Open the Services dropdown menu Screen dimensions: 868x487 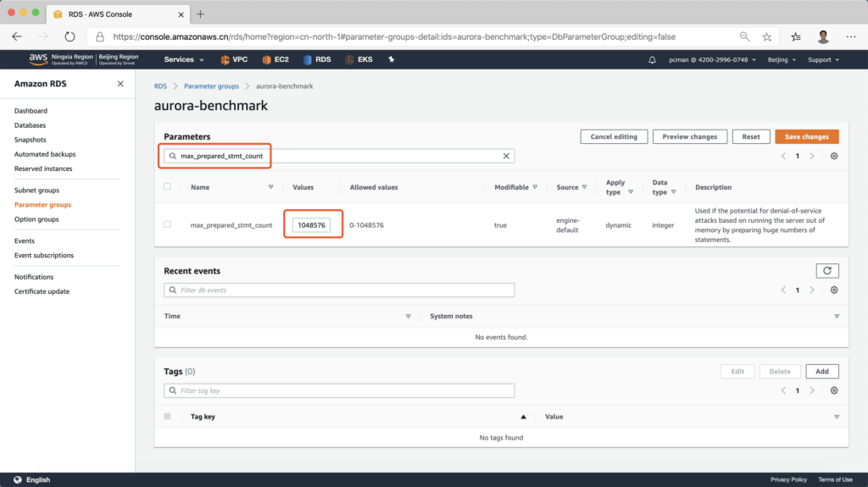click(183, 60)
